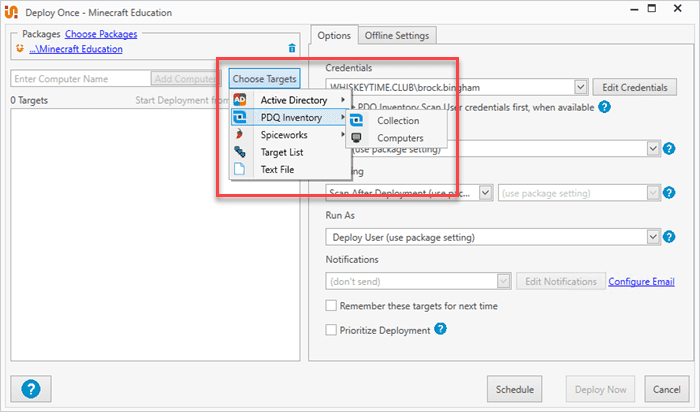Click the Collection submenu icon

click(356, 121)
